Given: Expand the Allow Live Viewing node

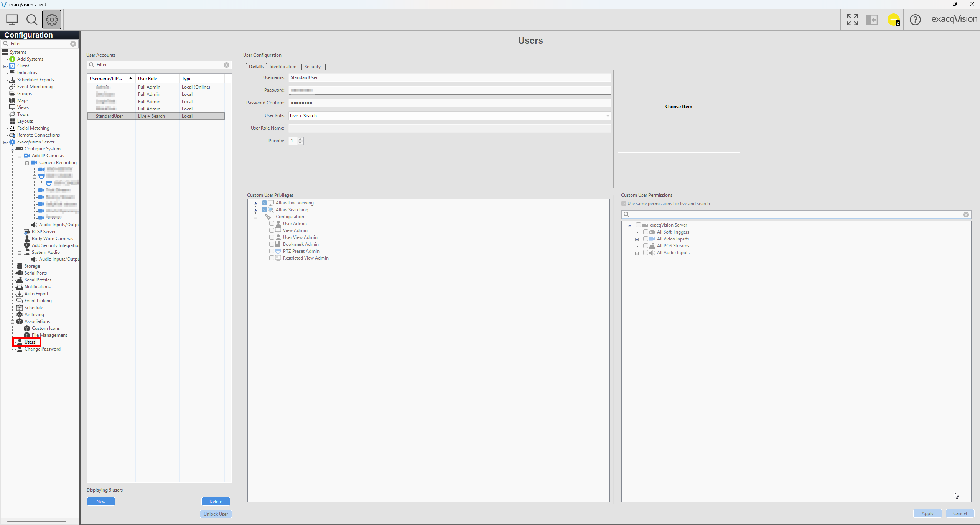Looking at the screenshot, I should [x=255, y=203].
